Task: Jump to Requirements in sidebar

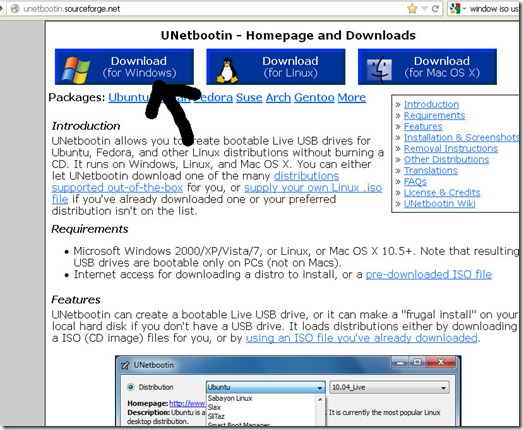Action: [x=434, y=115]
